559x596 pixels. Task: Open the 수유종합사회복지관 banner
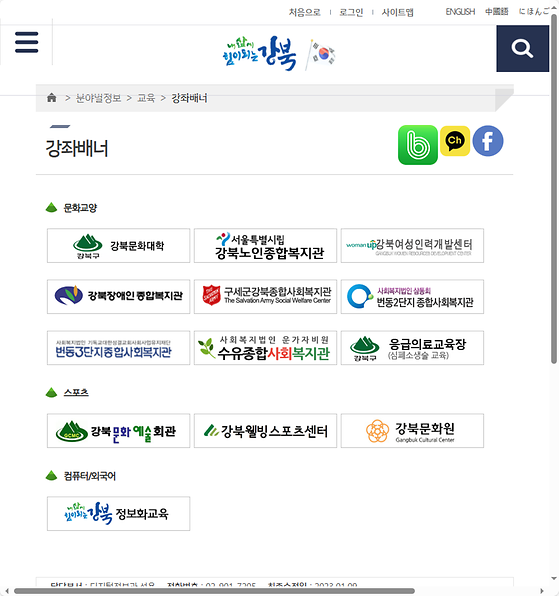[265, 348]
